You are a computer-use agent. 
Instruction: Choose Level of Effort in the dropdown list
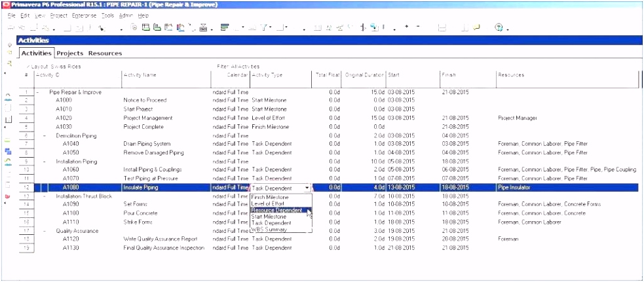(268, 203)
